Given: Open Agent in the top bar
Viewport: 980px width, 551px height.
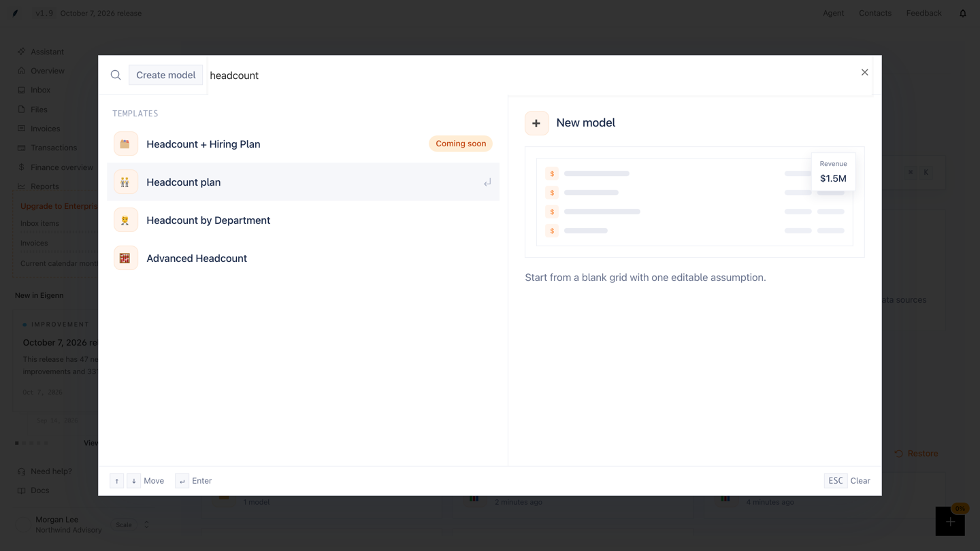Looking at the screenshot, I should [833, 13].
